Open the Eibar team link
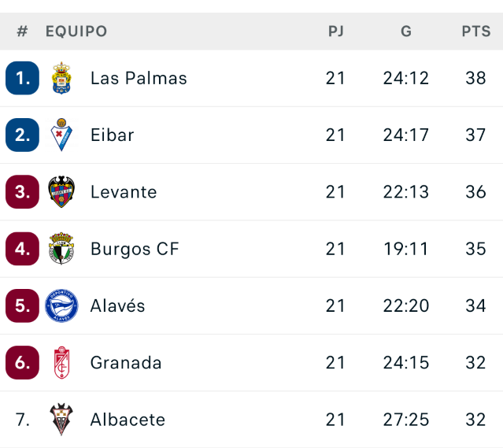 point(113,135)
